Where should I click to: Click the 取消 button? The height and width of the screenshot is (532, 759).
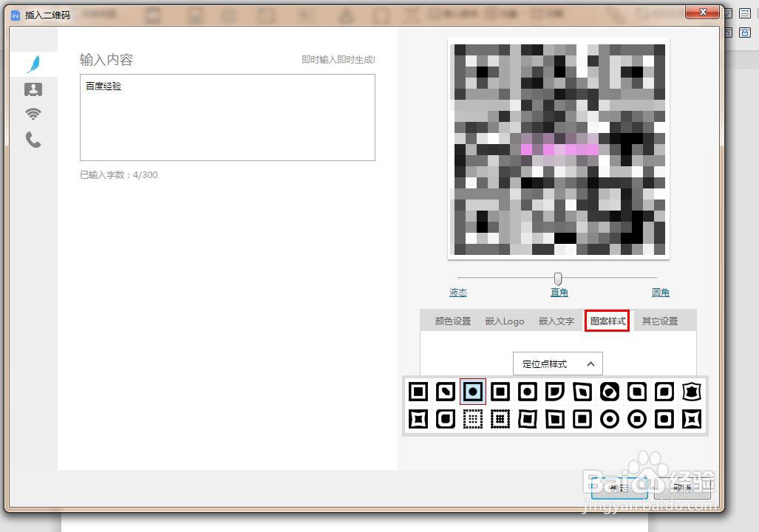coord(682,488)
